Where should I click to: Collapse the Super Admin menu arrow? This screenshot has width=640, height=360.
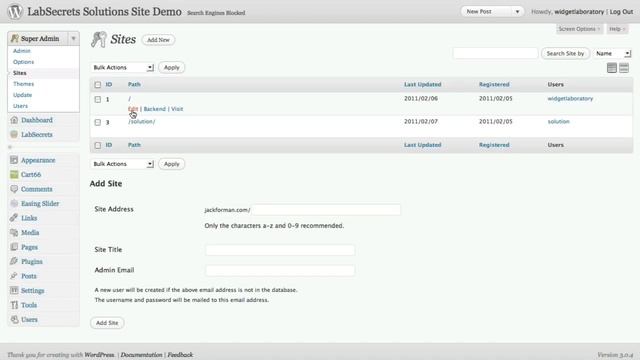click(73, 38)
